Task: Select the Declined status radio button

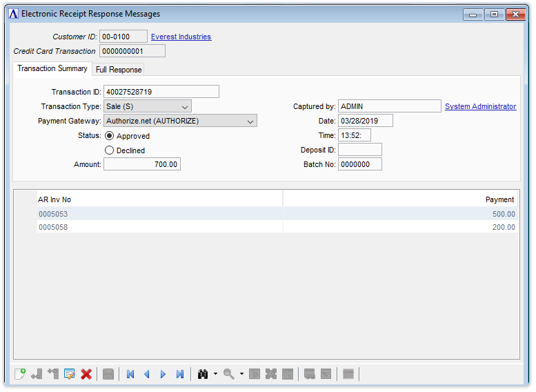Action: [109, 150]
